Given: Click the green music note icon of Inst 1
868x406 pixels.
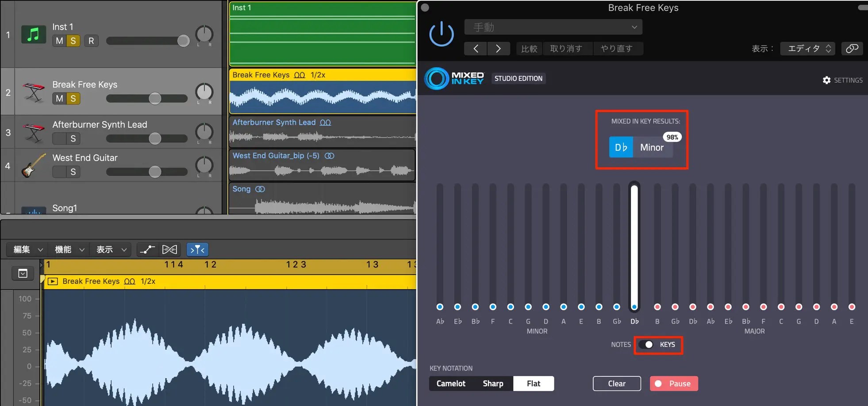Looking at the screenshot, I should (x=34, y=34).
